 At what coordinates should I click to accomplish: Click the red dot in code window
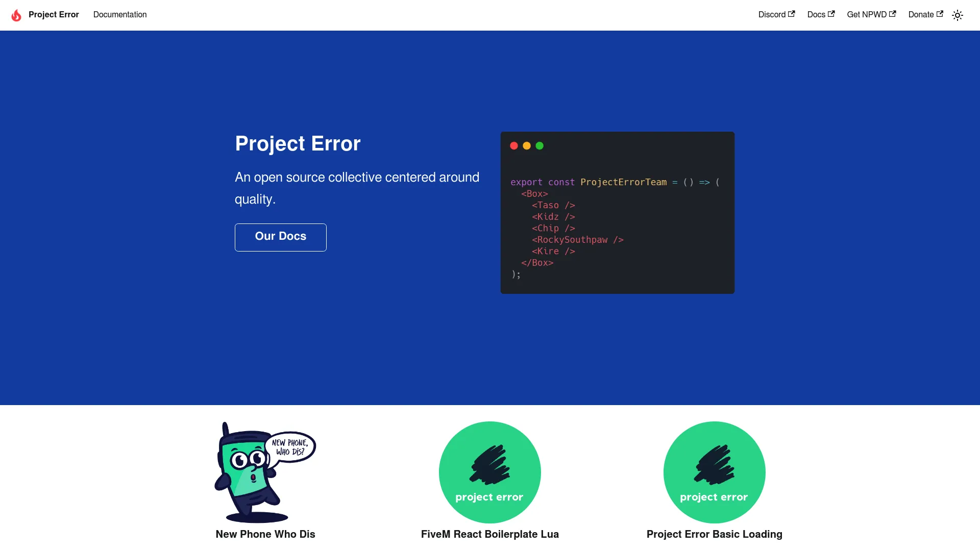514,146
